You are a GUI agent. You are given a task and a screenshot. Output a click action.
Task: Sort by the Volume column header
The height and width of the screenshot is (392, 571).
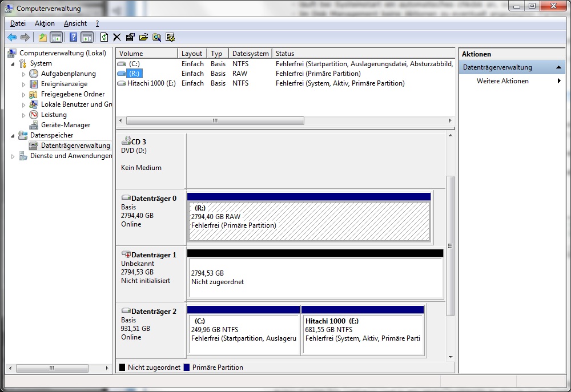pos(147,54)
